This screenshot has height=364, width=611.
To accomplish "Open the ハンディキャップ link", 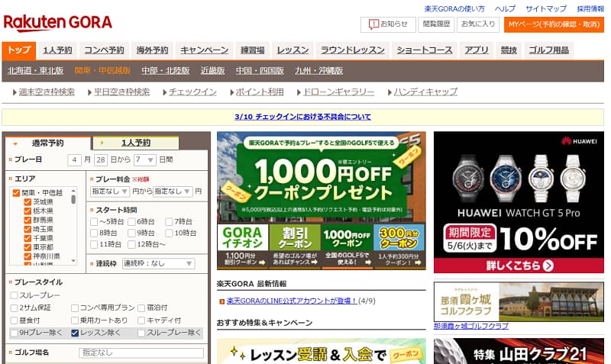I will click(x=425, y=92).
